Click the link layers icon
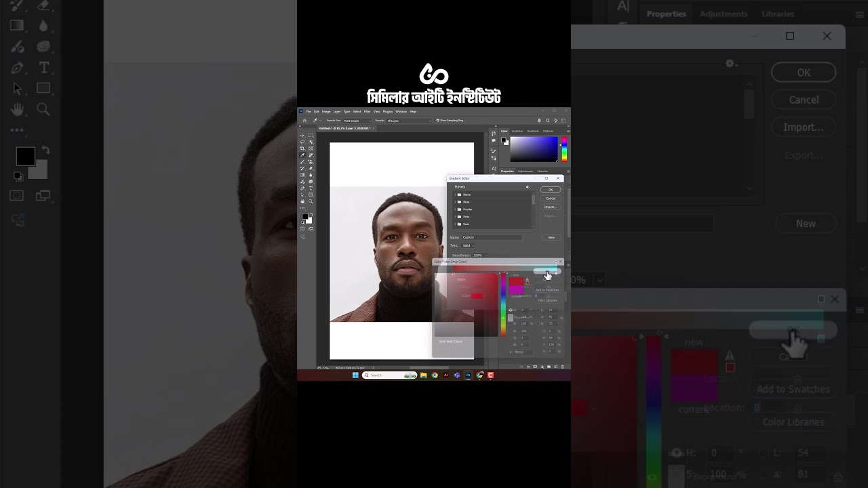868x488 pixels. tap(521, 367)
